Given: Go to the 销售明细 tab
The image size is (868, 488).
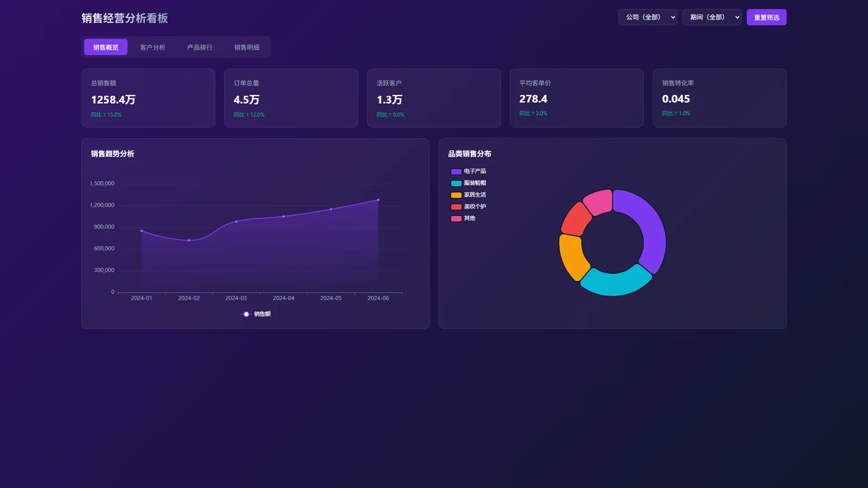Looking at the screenshot, I should coord(247,47).
